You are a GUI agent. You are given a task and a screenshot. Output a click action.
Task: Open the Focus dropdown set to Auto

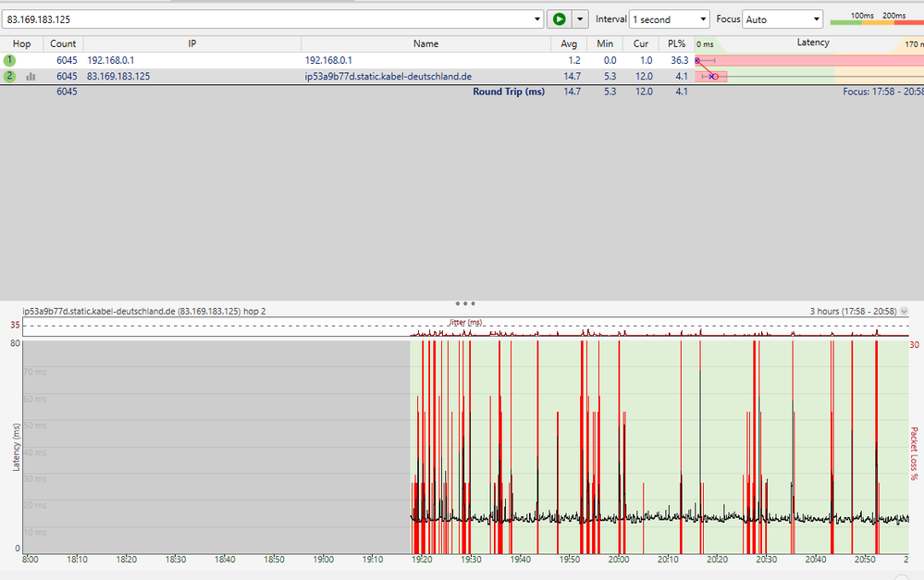782,19
